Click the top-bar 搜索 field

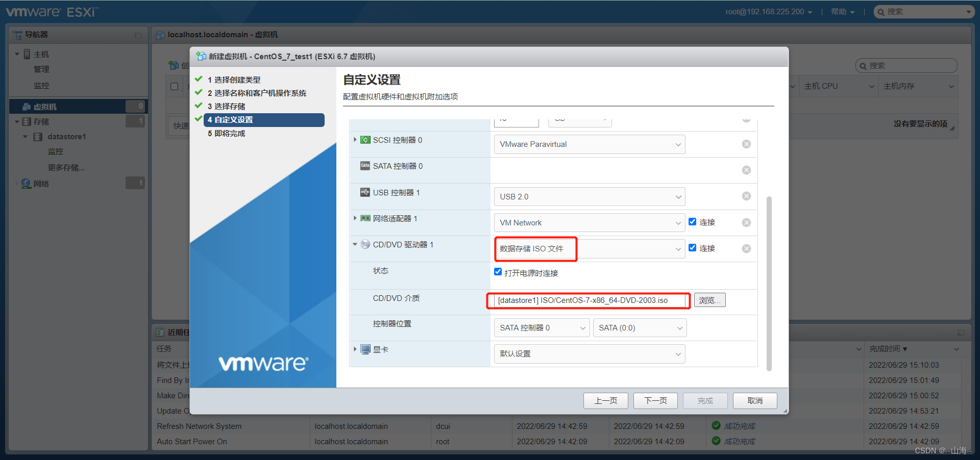[x=924, y=12]
